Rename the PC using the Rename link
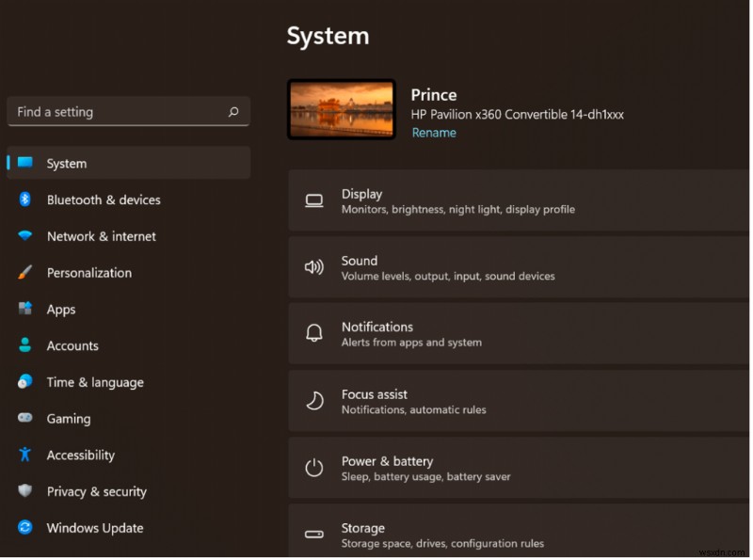 [x=434, y=133]
